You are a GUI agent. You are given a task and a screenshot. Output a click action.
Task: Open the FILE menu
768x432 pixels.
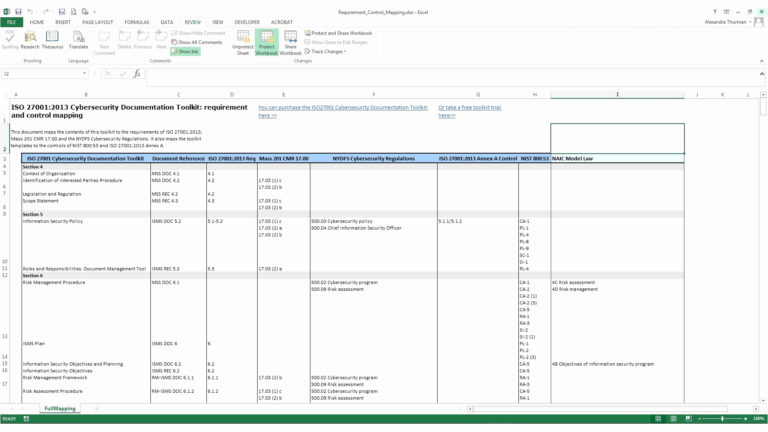(x=11, y=20)
